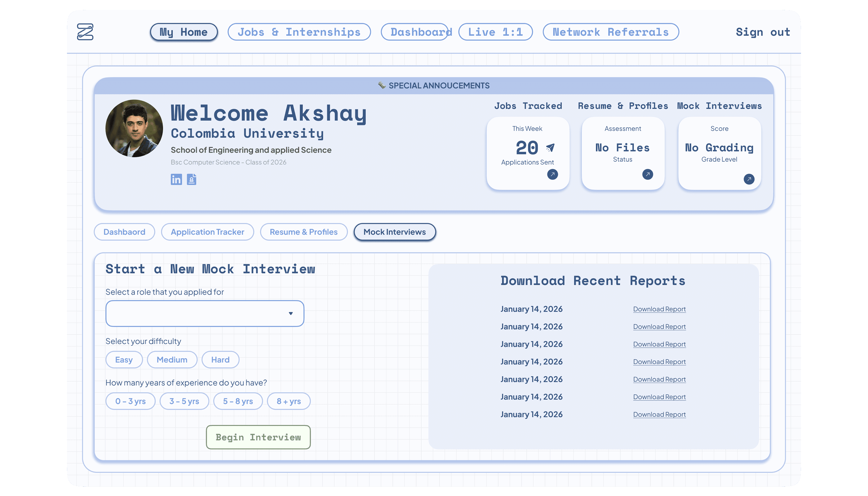
Task: Click the paper plane applications icon
Action: (x=550, y=148)
